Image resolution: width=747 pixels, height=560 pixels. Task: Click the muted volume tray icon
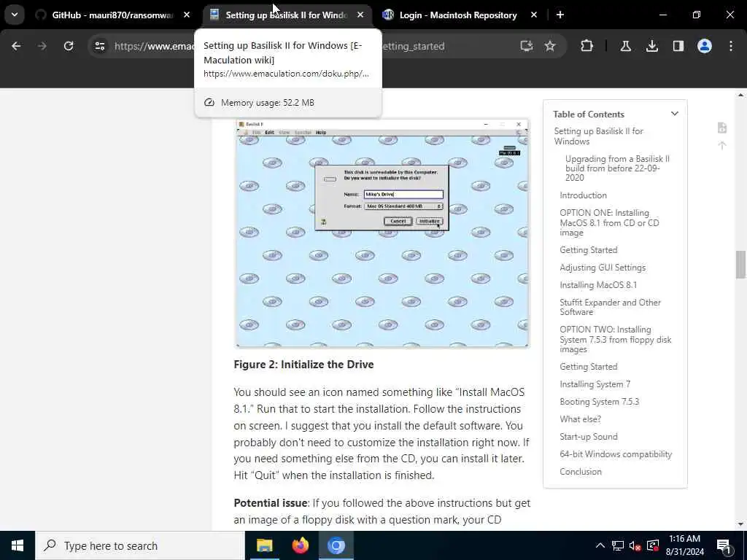(635, 545)
